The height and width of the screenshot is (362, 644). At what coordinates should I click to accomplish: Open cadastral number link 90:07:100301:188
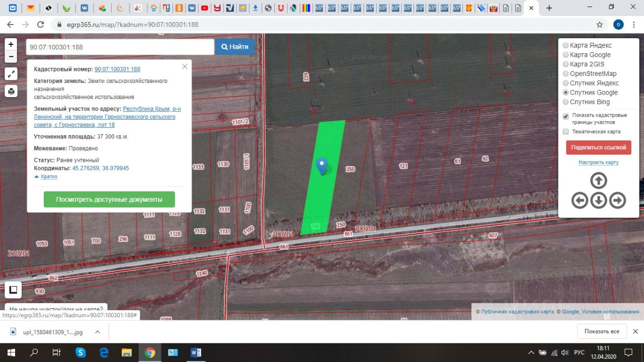pyautogui.click(x=117, y=69)
